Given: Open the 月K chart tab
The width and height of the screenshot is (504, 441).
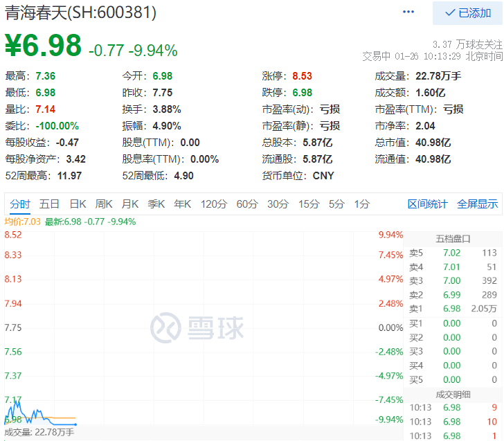Looking at the screenshot, I should [x=130, y=204].
